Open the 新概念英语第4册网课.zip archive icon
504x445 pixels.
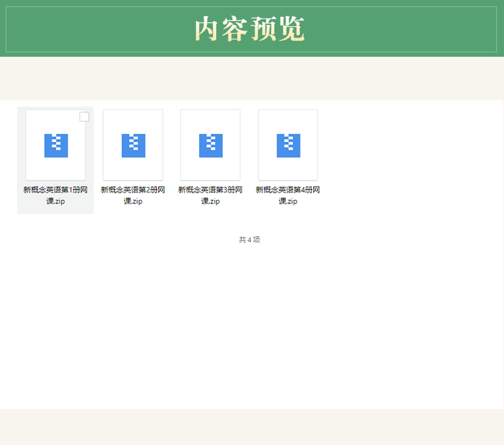click(x=288, y=145)
